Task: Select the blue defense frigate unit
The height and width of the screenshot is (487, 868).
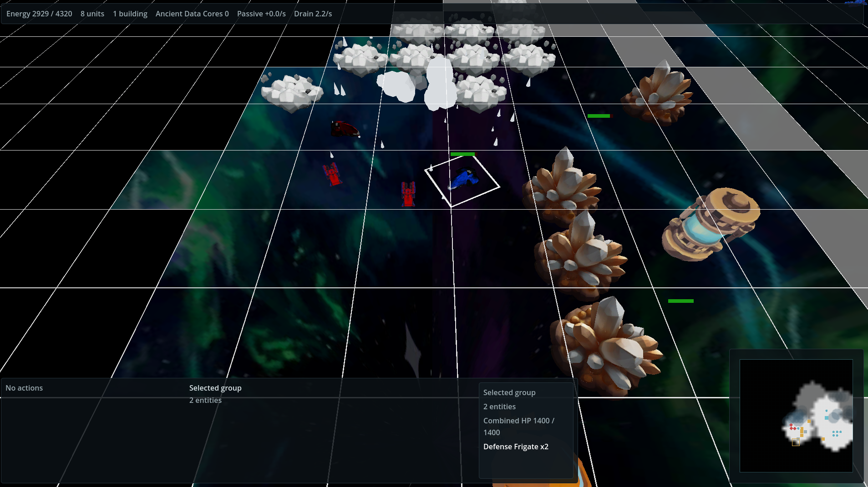Action: point(464,179)
